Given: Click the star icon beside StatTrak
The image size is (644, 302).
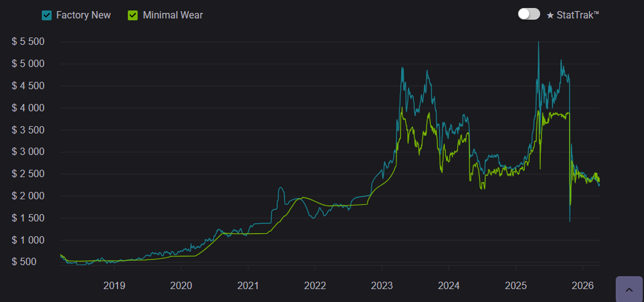Looking at the screenshot, I should (x=550, y=15).
